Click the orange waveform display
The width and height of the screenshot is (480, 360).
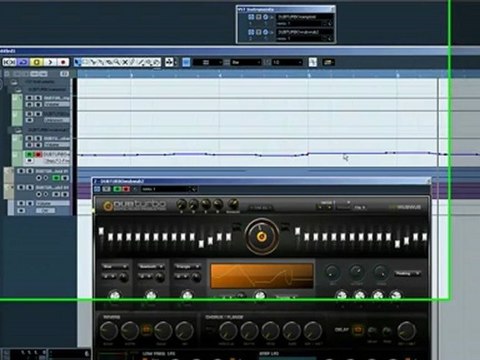pyautogui.click(x=262, y=275)
